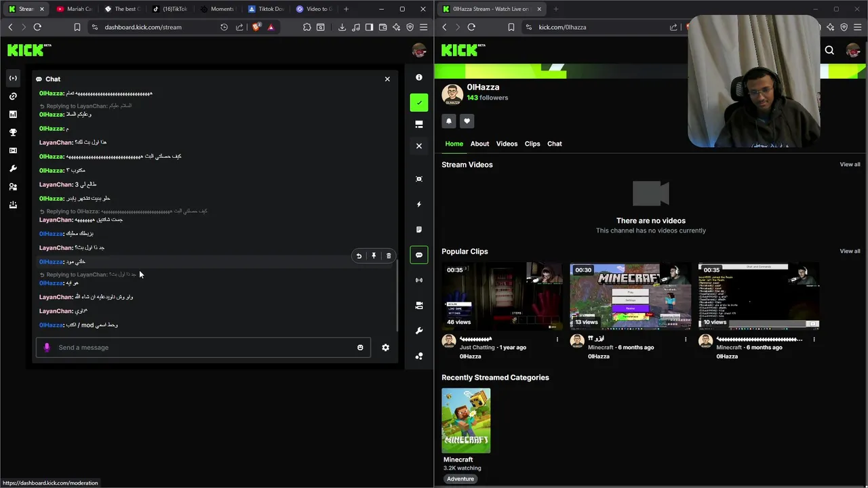Open the info icon in right toolbar
The image size is (868, 488).
(419, 77)
